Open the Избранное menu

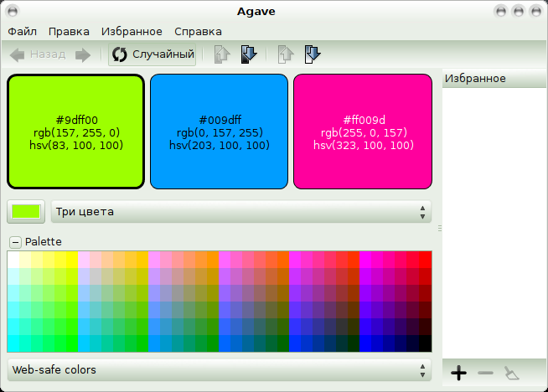[x=132, y=32]
